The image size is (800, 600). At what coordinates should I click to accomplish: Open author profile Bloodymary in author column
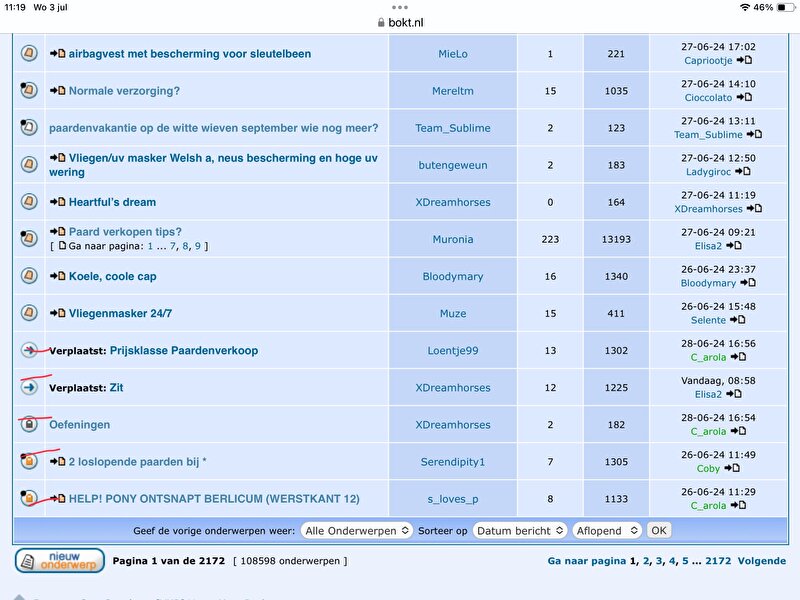point(453,276)
